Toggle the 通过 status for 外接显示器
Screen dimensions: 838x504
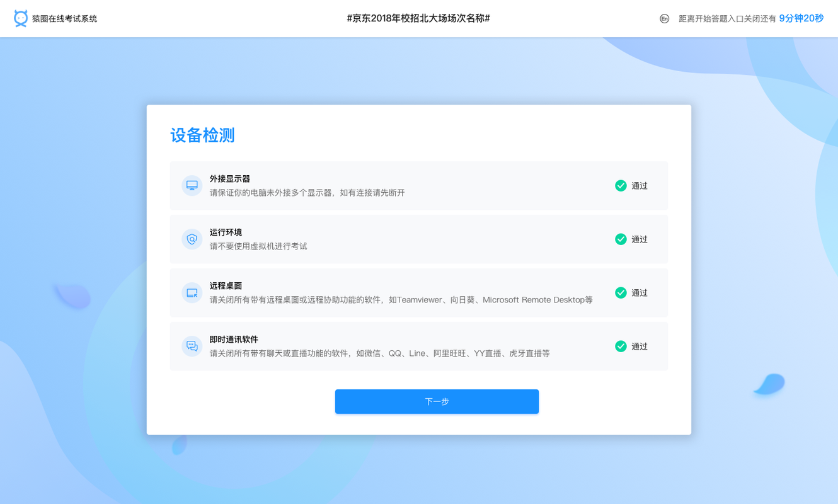(x=638, y=185)
